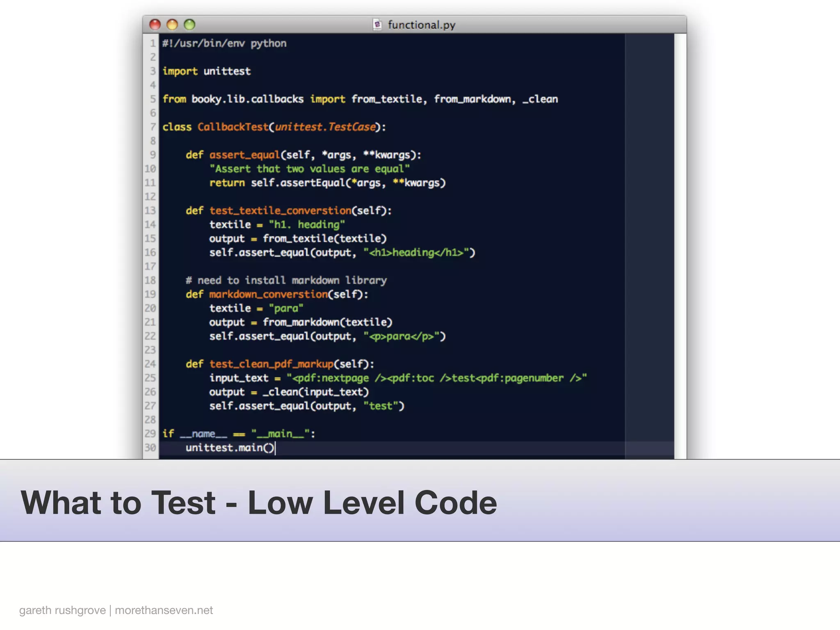Click the yellow minimize window button

coord(172,25)
